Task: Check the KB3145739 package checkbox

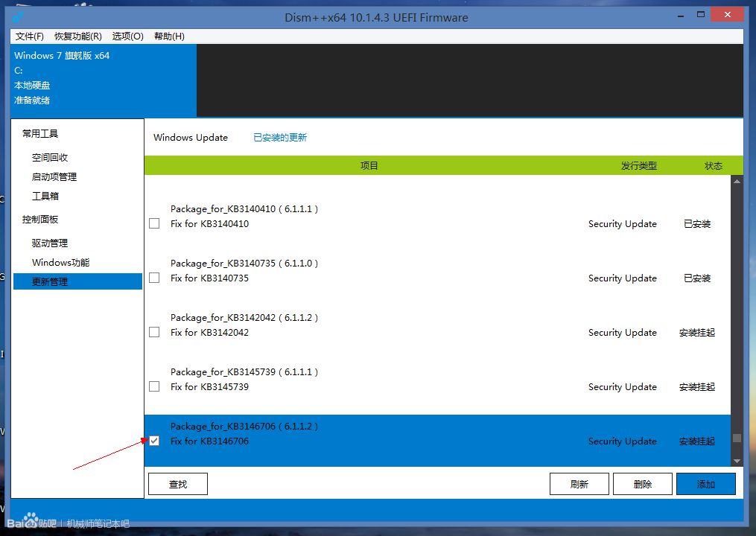Action: (x=154, y=386)
